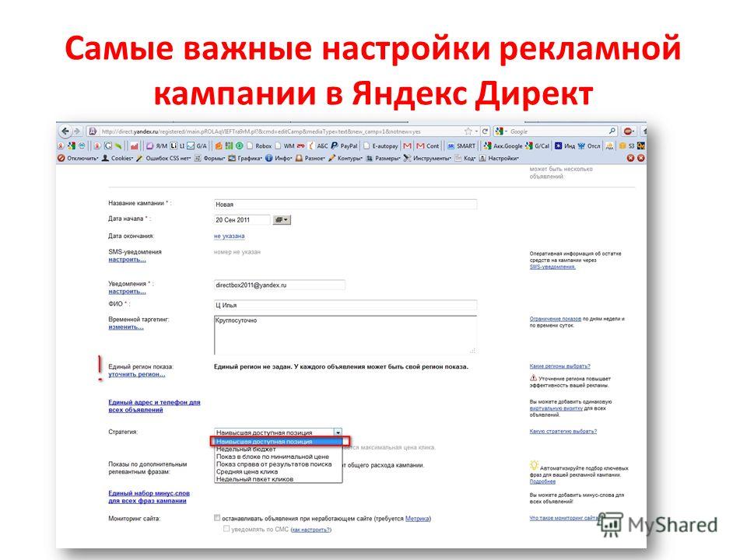Open the Размеры developer toolbar menu

(x=384, y=158)
